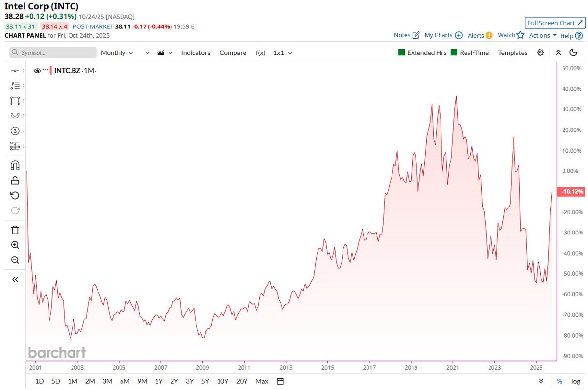Add stock to Watch with star
The width and height of the screenshot is (588, 390).
[x=520, y=35]
